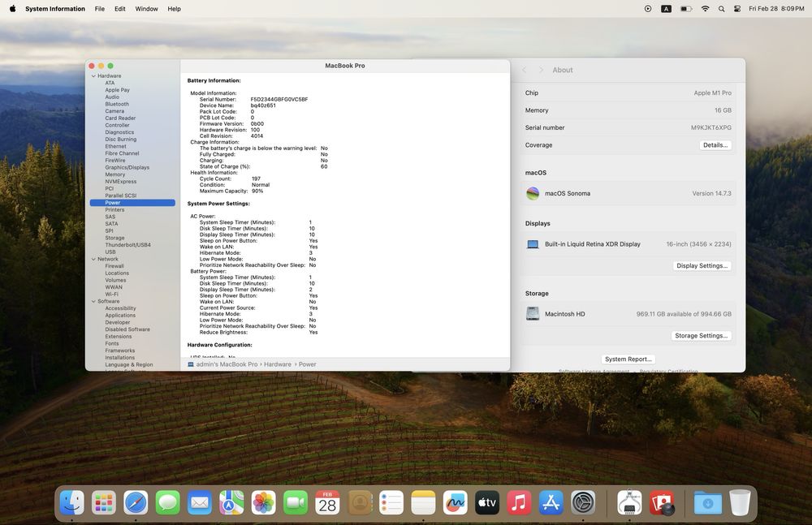This screenshot has height=525, width=812.
Task: Open FaceTime from the Dock
Action: [296, 503]
